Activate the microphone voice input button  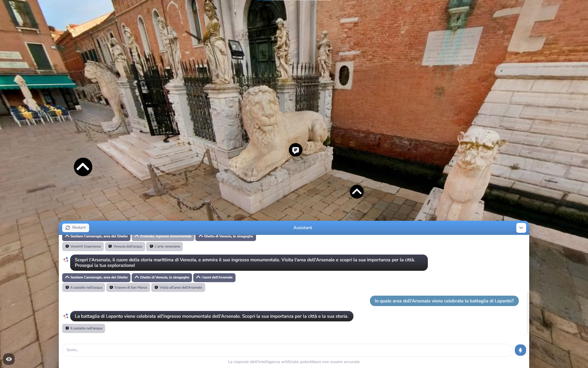pos(520,350)
